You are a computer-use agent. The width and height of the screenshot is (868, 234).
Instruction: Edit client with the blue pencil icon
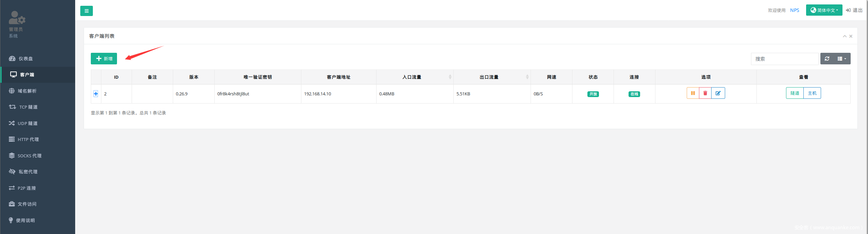click(718, 93)
